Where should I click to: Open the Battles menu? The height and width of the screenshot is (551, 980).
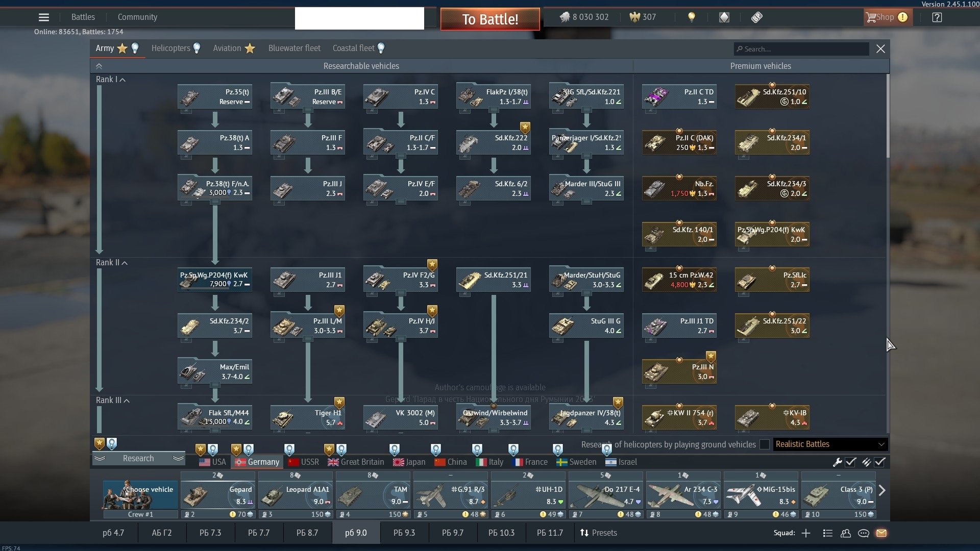click(x=83, y=17)
